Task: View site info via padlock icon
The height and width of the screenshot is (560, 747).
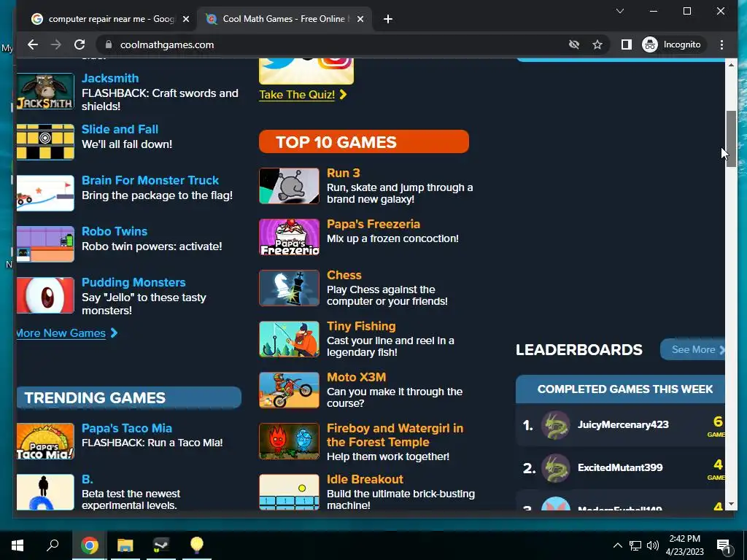Action: (x=109, y=44)
